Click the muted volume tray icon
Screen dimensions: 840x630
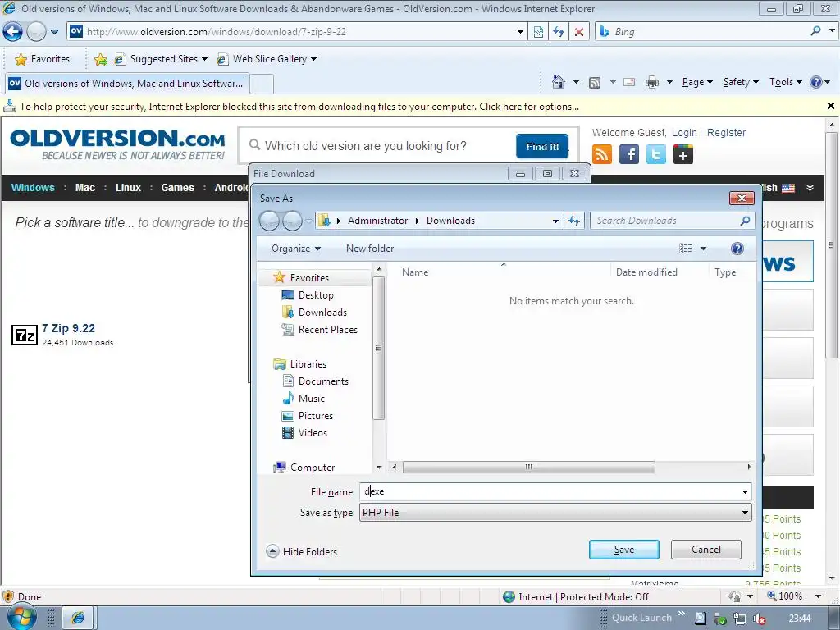click(759, 619)
